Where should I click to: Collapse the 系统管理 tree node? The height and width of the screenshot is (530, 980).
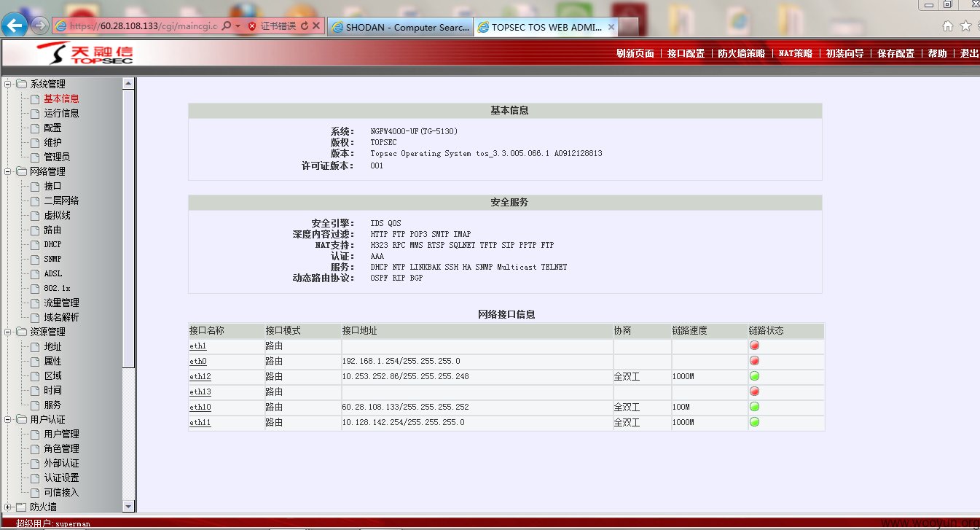coord(8,84)
